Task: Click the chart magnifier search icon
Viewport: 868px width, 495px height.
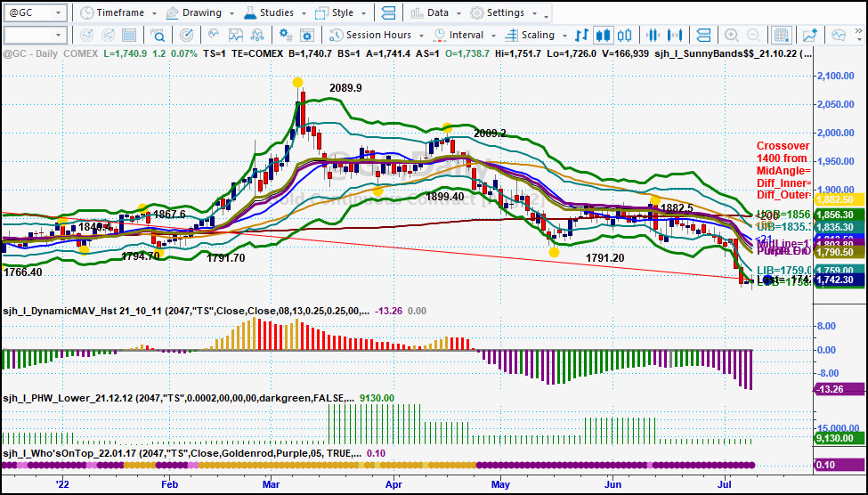Action: pos(158,36)
